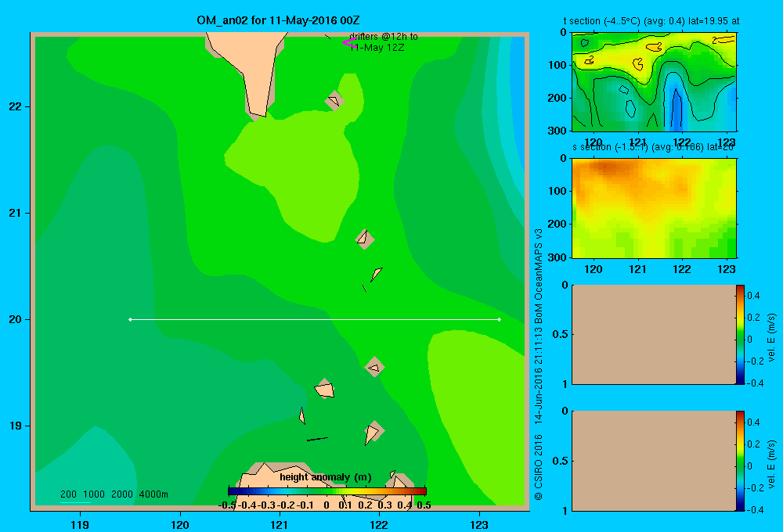Click the right endpoint of the white section line
This screenshot has width=783, height=532.
pyautogui.click(x=499, y=319)
